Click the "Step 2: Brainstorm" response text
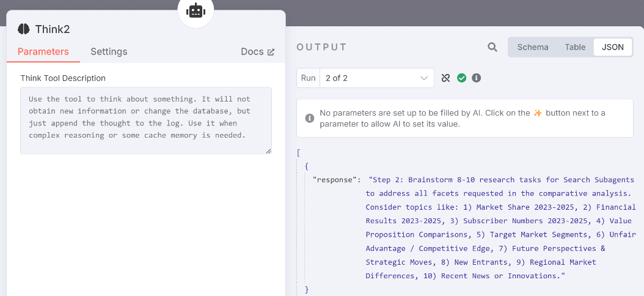 (500, 228)
